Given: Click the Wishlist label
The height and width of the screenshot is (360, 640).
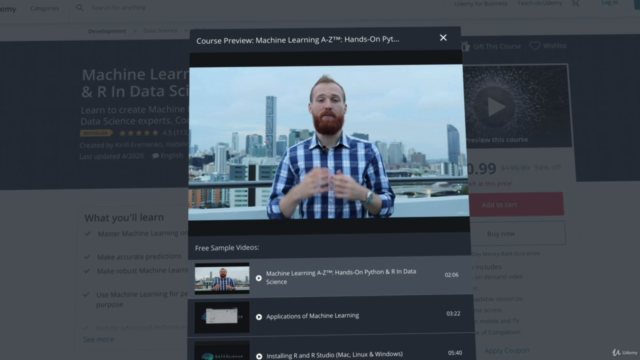Looking at the screenshot, I should tap(555, 46).
